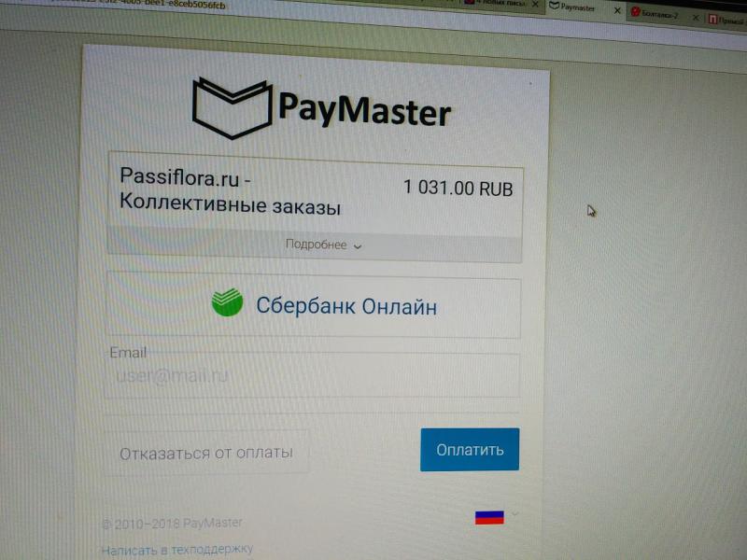Screen dimensions: 747x560
Task: Open language dropdown arrow beside flag
Action: (x=515, y=514)
